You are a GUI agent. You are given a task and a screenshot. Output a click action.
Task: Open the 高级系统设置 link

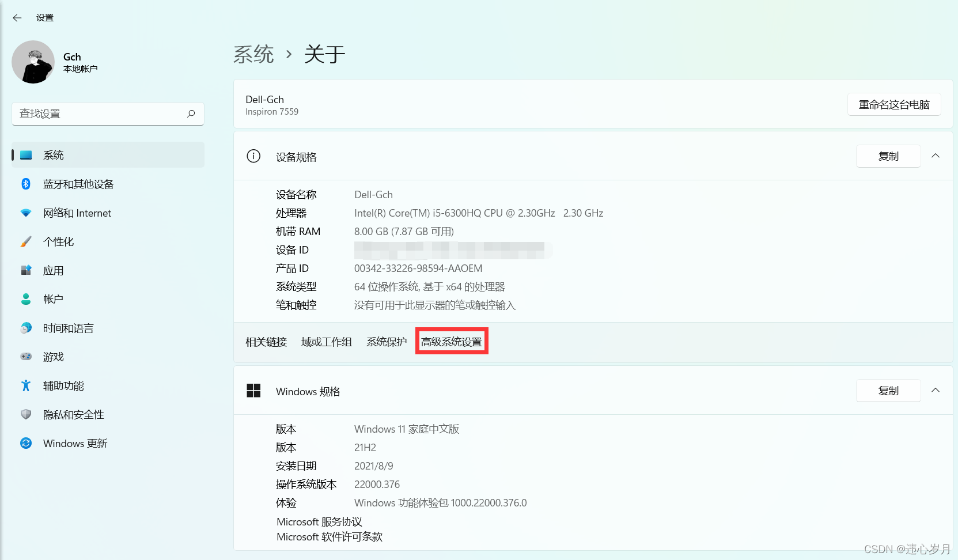pyautogui.click(x=452, y=342)
